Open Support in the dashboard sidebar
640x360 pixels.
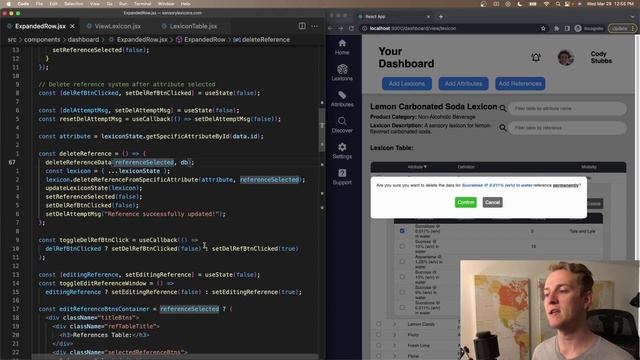coord(342,177)
